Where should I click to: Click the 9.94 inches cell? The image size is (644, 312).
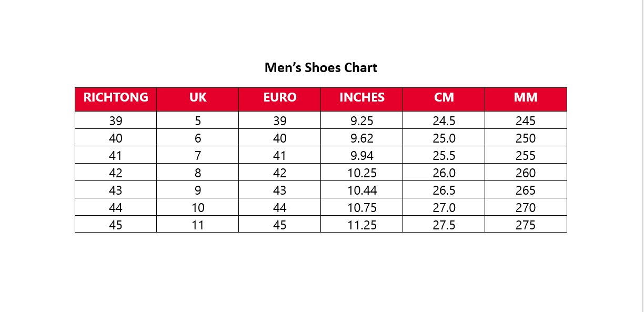pos(361,155)
